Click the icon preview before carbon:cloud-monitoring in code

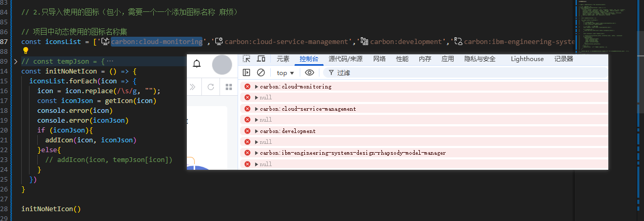click(105, 41)
